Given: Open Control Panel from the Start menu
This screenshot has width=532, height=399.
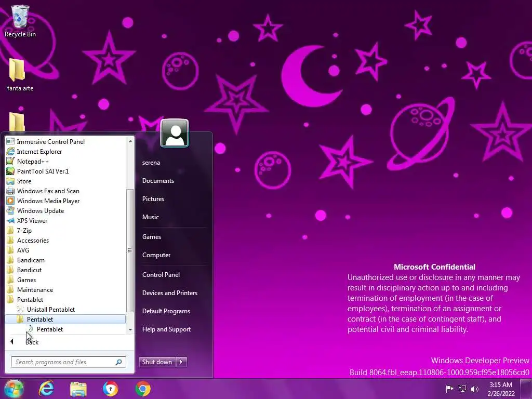Looking at the screenshot, I should tap(161, 275).
